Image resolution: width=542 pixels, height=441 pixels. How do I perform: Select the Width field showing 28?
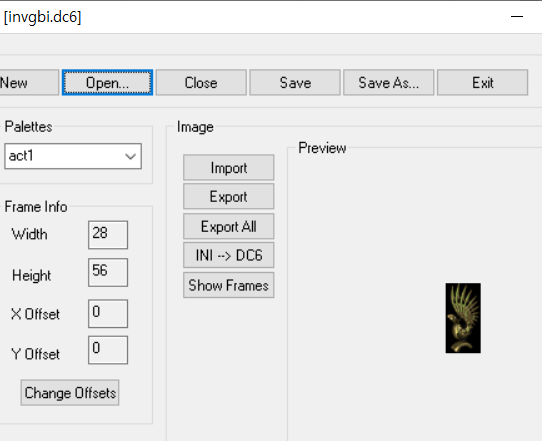coord(108,235)
